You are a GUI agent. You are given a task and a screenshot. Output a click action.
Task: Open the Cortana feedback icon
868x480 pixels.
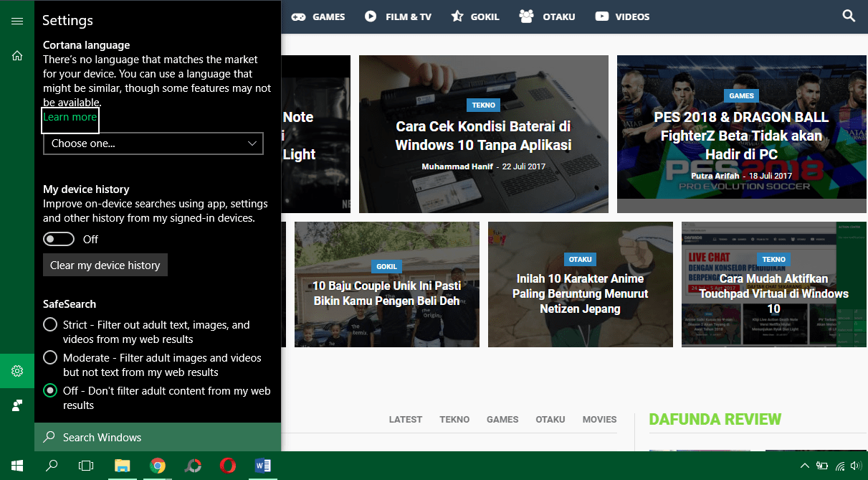pos(17,405)
